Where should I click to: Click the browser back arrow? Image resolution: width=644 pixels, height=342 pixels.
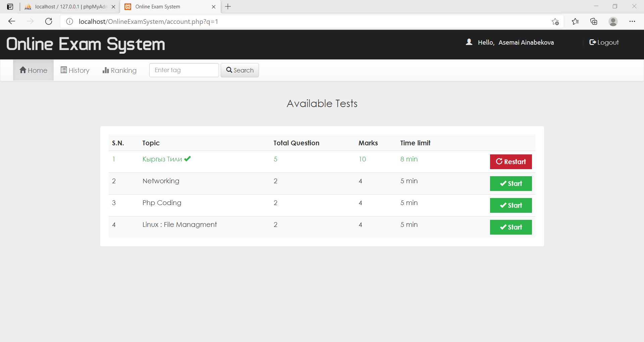tap(12, 21)
